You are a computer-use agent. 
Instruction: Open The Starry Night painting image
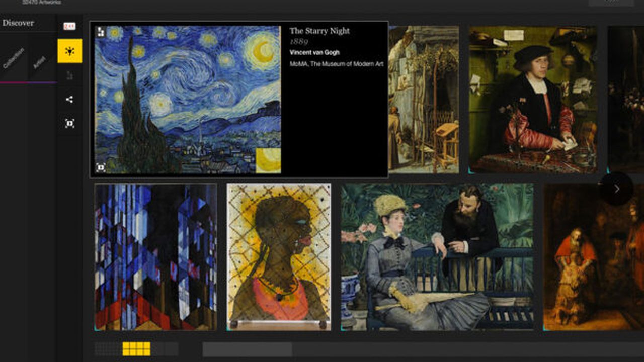pos(188,100)
